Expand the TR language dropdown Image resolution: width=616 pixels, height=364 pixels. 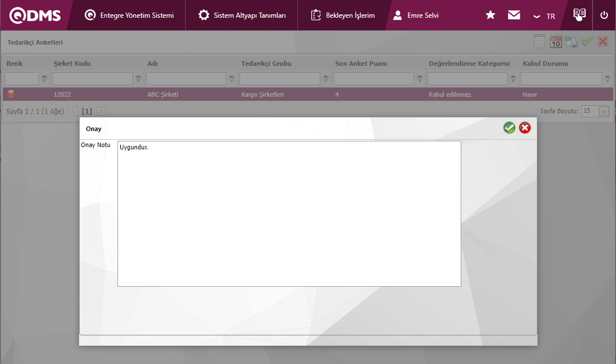(x=544, y=16)
